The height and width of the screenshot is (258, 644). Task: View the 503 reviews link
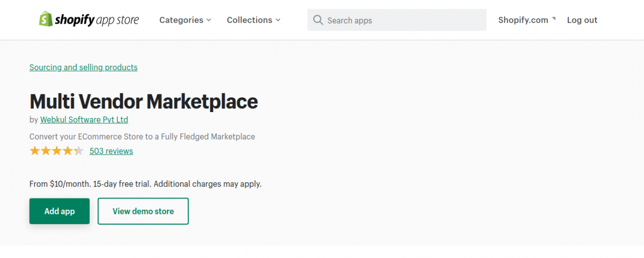pos(111,151)
